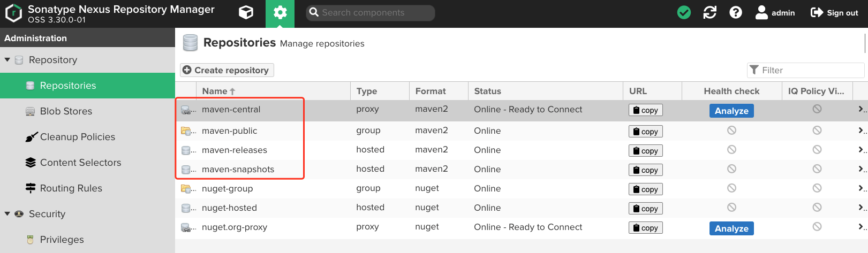Click the Sonatype Nexus logo icon
The width and height of the screenshot is (868, 253).
click(13, 13)
